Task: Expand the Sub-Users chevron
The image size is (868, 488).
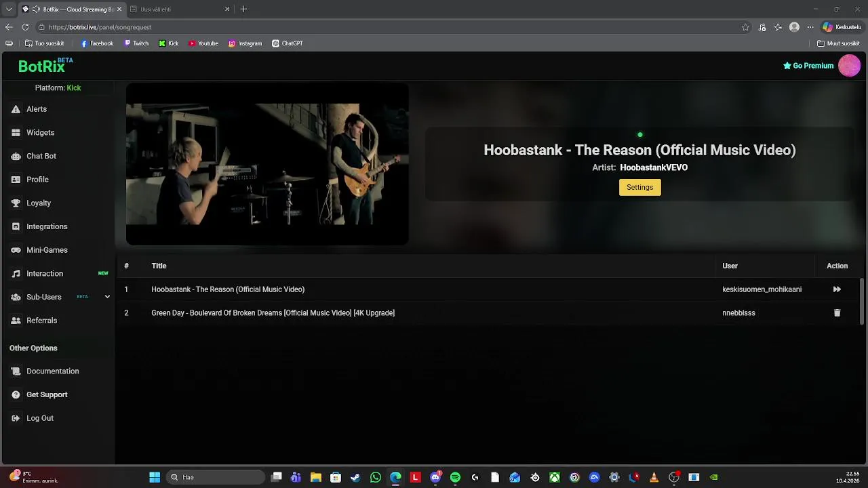Action: (x=107, y=297)
